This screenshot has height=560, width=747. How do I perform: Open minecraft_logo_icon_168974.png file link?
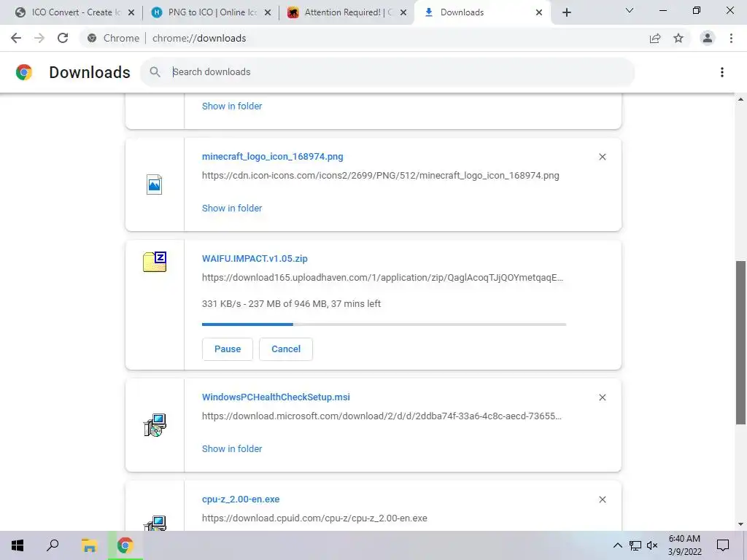click(x=273, y=157)
